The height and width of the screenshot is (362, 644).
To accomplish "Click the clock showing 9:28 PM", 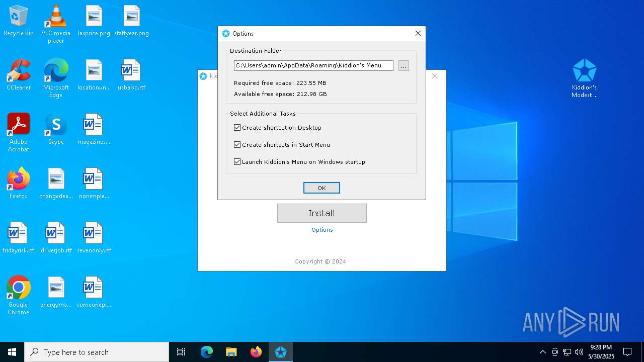I will [601, 352].
